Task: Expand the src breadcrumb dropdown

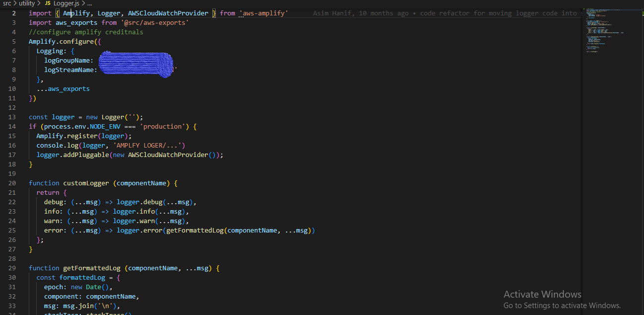Action: (6, 3)
